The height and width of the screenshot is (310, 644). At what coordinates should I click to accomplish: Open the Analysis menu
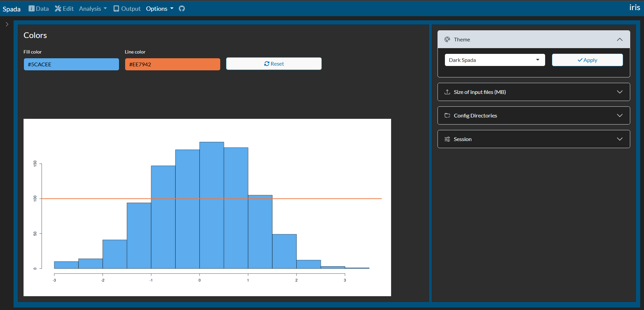[92, 9]
